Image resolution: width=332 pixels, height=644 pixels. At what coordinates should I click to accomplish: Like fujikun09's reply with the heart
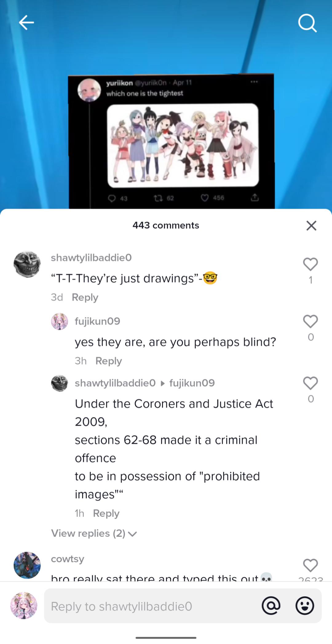(310, 321)
